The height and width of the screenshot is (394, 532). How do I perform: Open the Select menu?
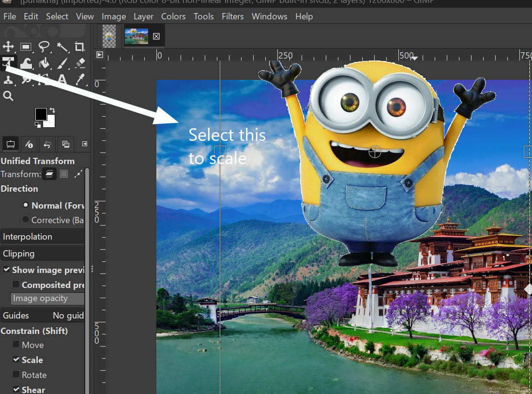click(x=57, y=16)
